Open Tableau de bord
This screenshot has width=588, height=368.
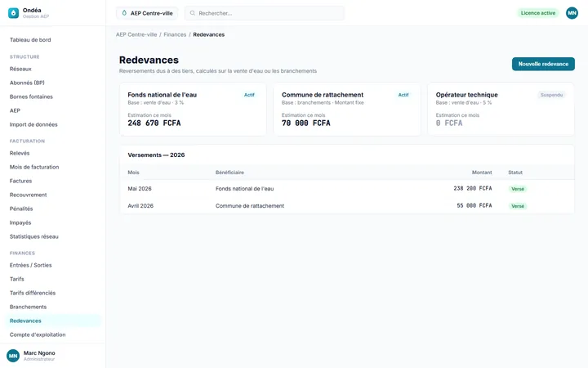30,40
